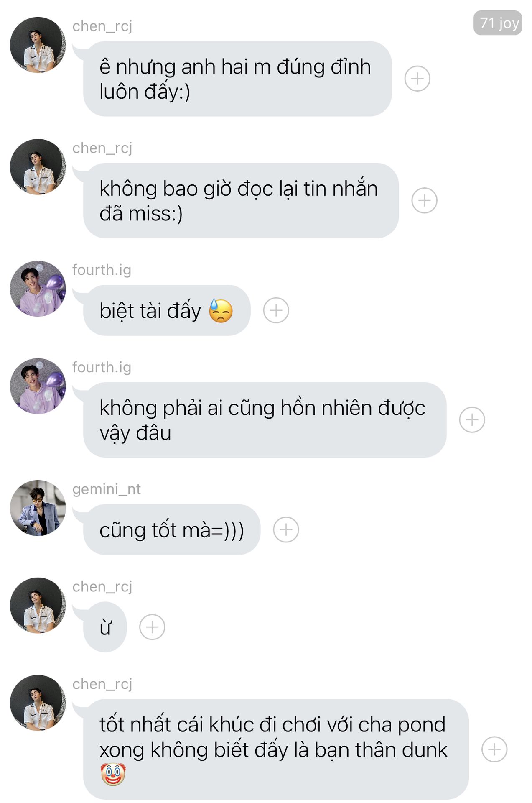532x803 pixels.
Task: Open fourth.ig avatar beside "không phải ai" message
Action: tap(38, 386)
